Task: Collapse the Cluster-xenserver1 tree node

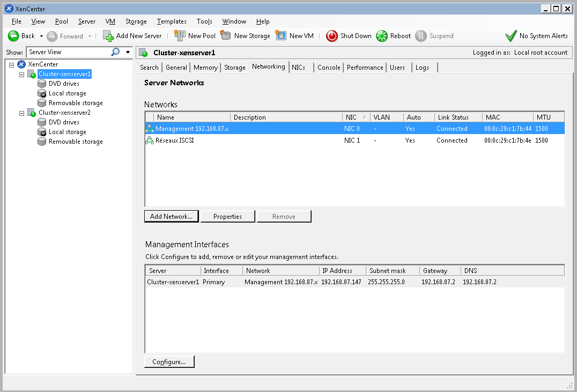Action: [x=22, y=75]
